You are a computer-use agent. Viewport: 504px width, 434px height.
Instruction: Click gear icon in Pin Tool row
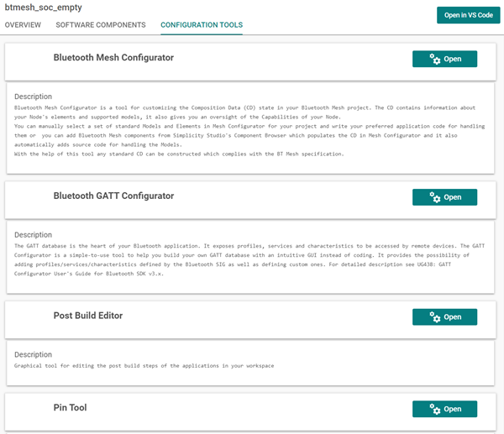434,409
